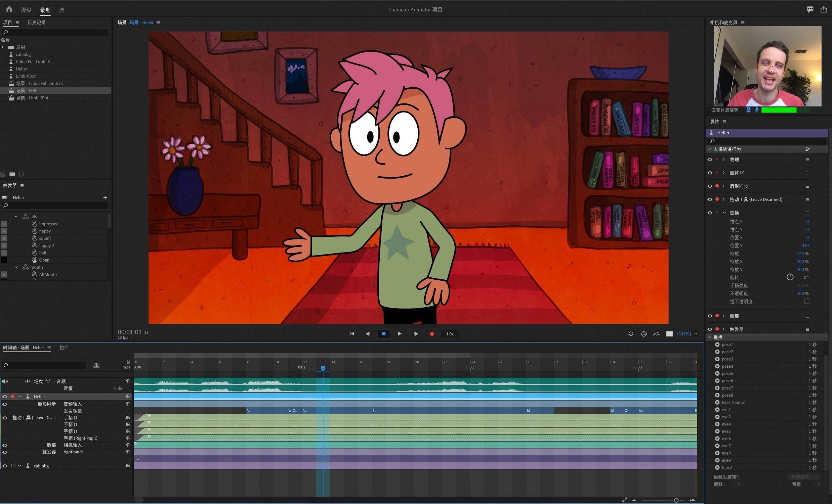Click the red arm dot on 唇形同步 behavior
Screen dimensions: 832x504
pyautogui.click(x=716, y=186)
